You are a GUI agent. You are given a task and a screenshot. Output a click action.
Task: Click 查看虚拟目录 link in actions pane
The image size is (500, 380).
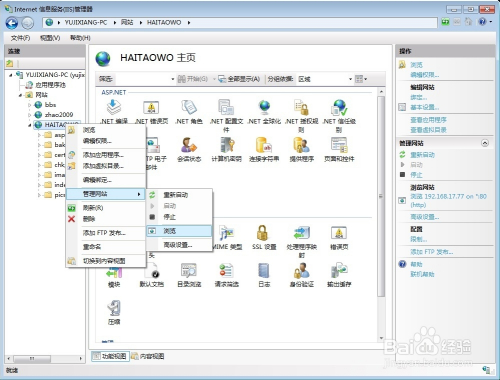coord(428,130)
